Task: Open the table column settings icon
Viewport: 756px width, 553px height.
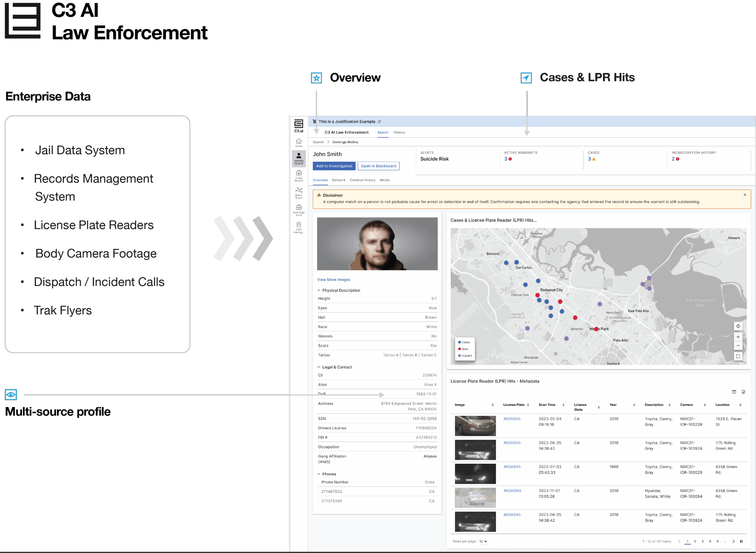Action: [734, 392]
